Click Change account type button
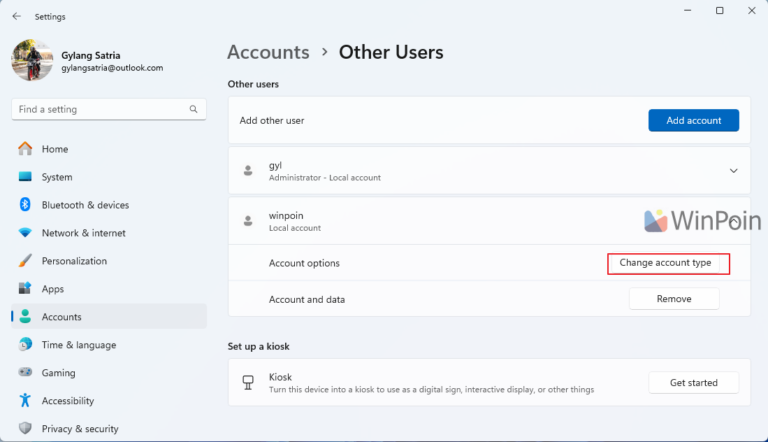The width and height of the screenshot is (768, 442). click(668, 264)
